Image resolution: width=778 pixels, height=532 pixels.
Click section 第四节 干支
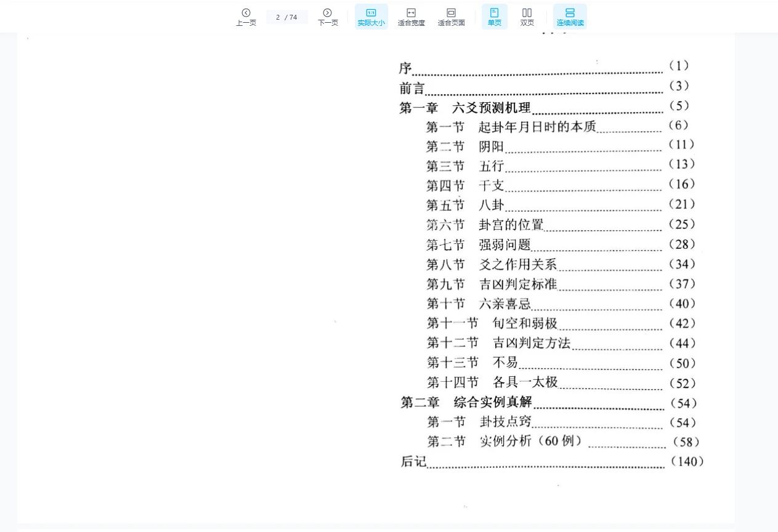click(x=465, y=185)
